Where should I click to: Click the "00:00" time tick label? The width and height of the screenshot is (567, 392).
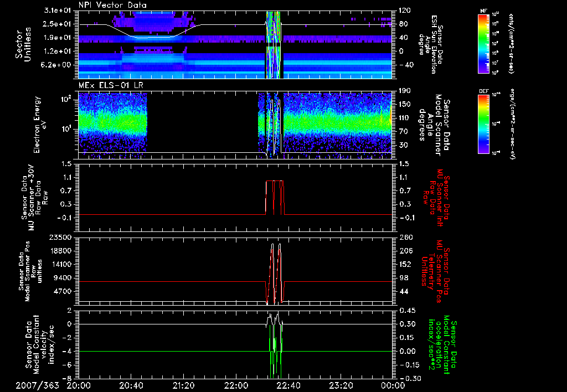[x=393, y=385]
